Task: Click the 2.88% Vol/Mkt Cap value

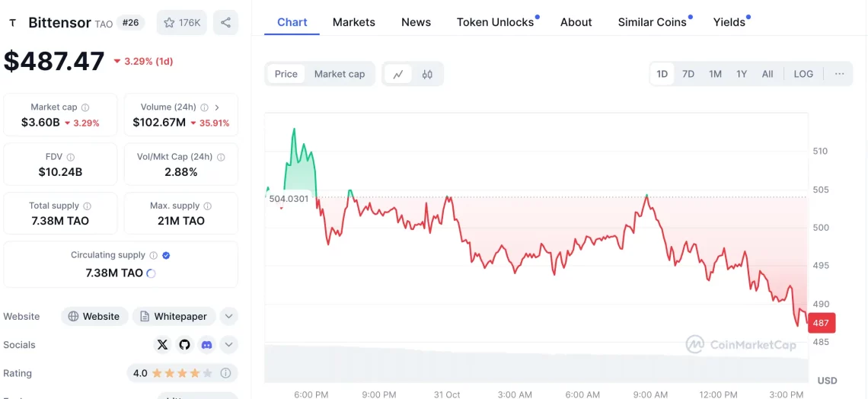Action: 181,172
